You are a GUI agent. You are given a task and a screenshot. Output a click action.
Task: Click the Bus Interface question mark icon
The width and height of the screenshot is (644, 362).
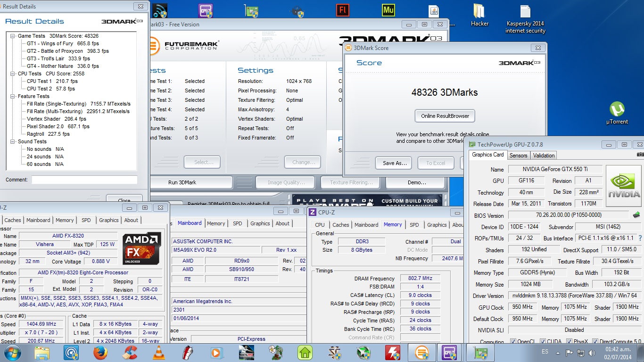pyautogui.click(x=640, y=239)
